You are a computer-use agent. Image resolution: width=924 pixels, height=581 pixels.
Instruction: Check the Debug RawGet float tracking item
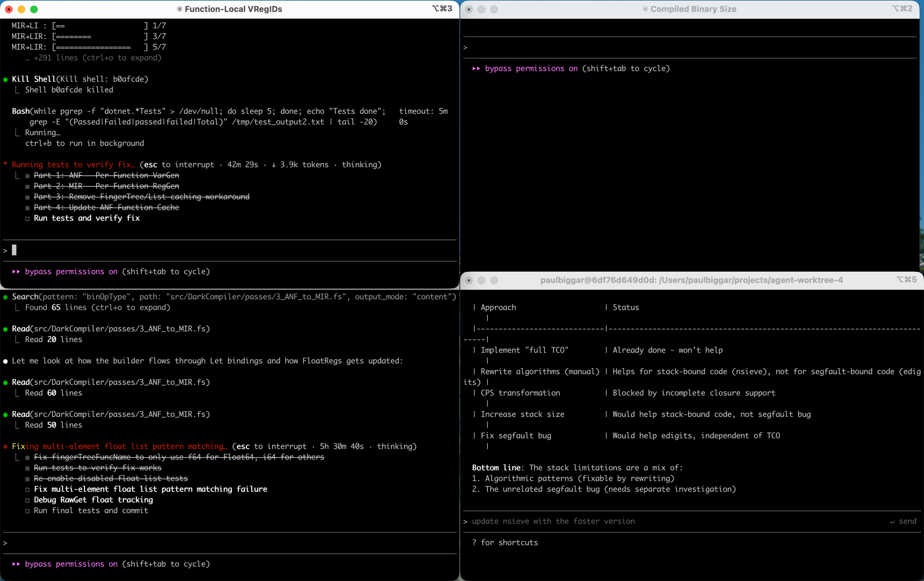(x=28, y=500)
